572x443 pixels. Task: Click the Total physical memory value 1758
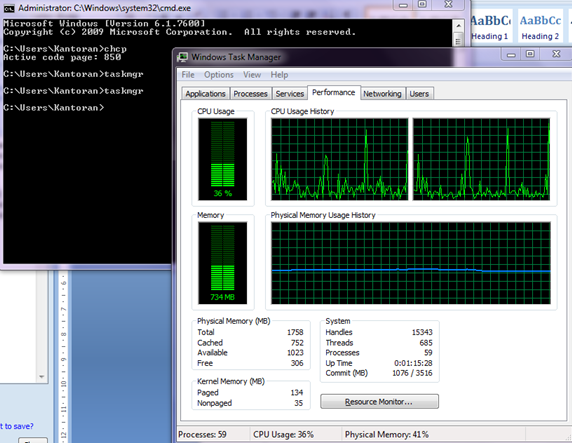295,332
